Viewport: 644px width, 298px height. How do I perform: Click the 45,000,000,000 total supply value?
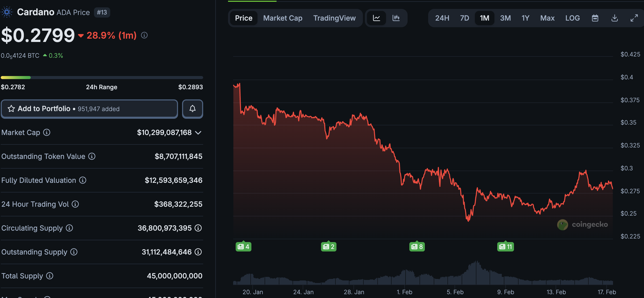click(175, 276)
